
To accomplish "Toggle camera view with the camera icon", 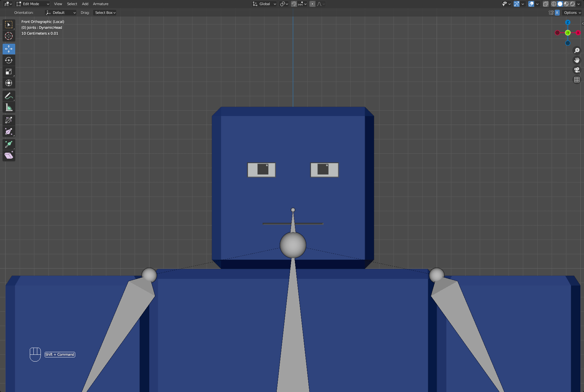I will click(577, 70).
